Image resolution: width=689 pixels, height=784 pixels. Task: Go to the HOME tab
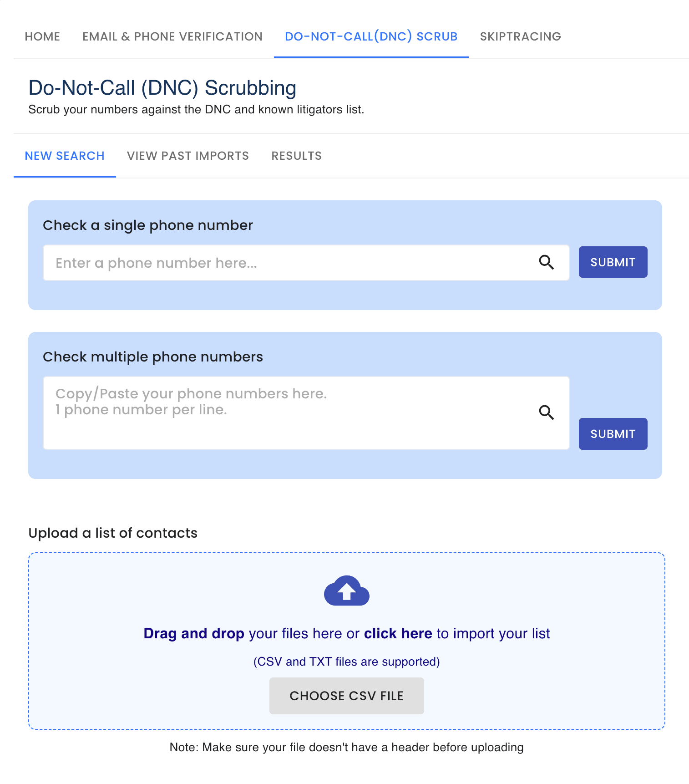coord(42,36)
